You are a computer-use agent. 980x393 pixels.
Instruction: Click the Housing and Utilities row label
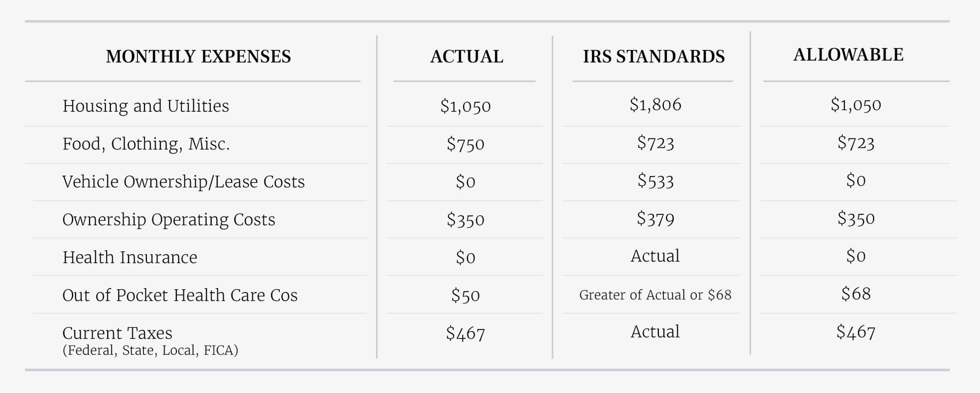(x=146, y=106)
